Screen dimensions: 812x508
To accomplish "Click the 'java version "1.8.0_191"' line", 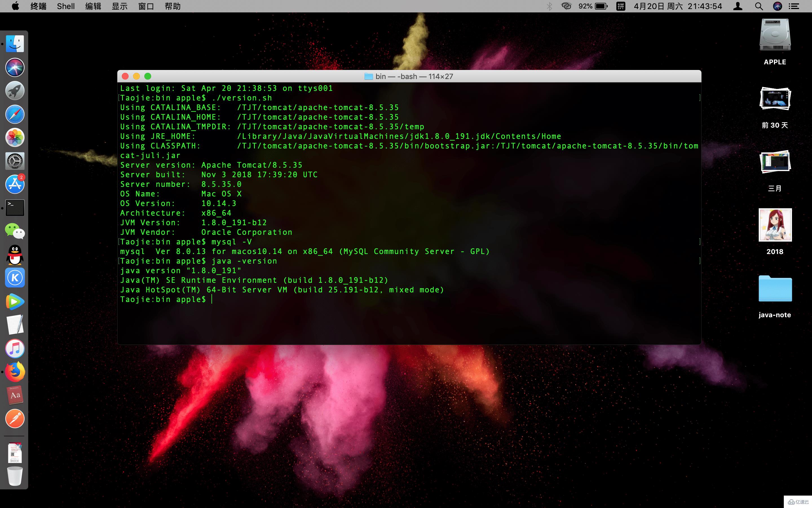I will 180,270.
